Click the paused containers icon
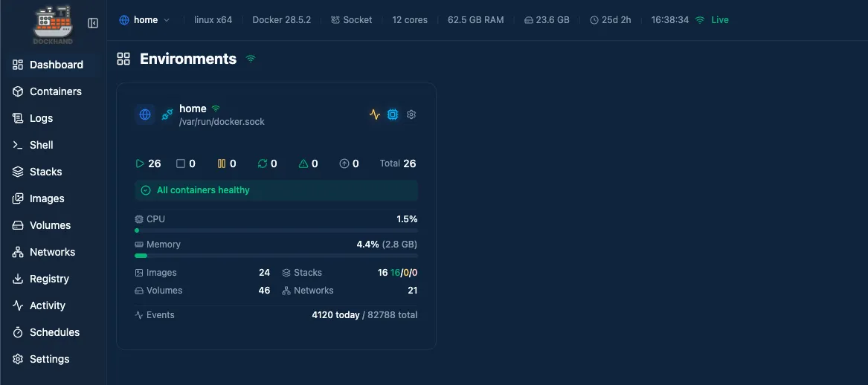This screenshot has height=385, width=868. click(x=221, y=164)
